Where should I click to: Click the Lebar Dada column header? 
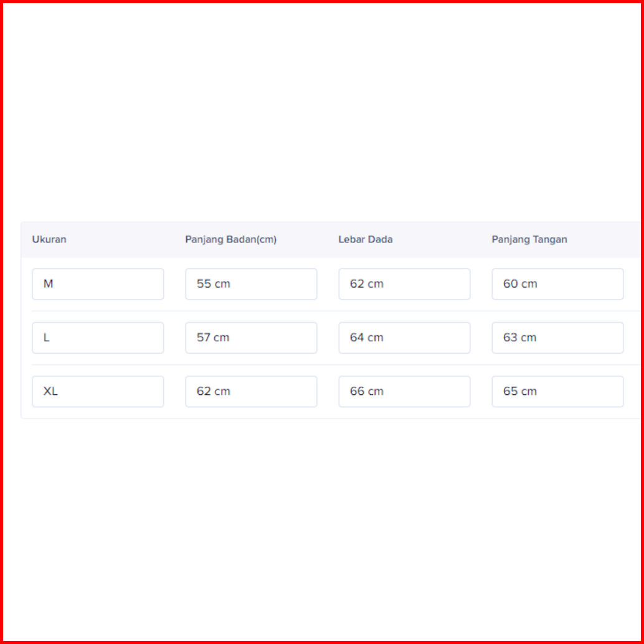[366, 239]
